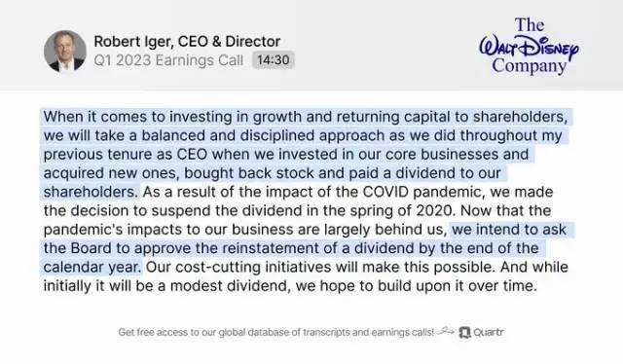Select the 14:30 timestamp badge

[x=273, y=60]
